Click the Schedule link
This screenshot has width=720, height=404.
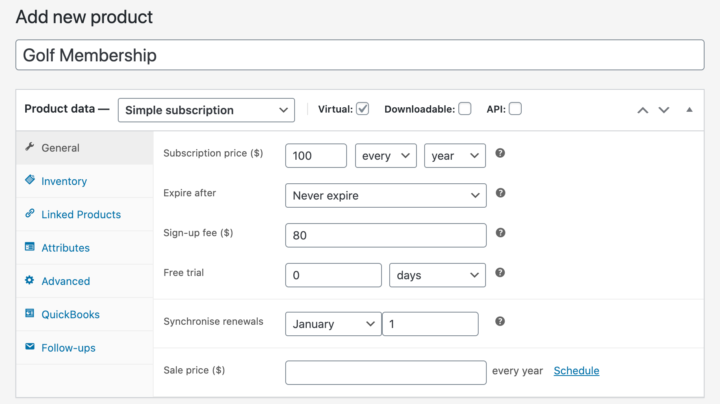point(576,370)
